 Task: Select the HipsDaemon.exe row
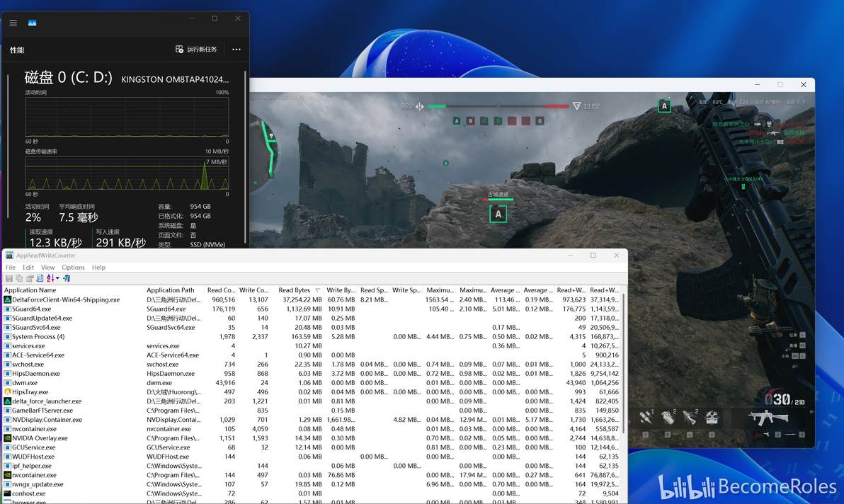312,373
